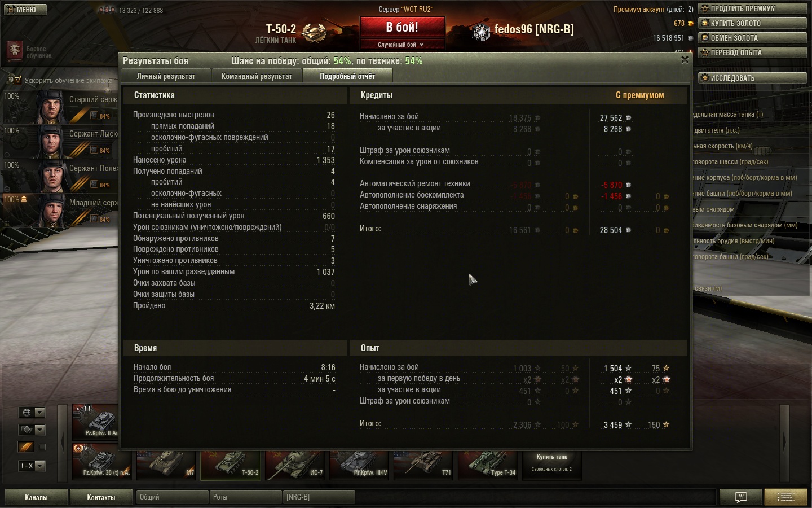Open the list panel icon in bottom-right corner

pyautogui.click(x=785, y=497)
